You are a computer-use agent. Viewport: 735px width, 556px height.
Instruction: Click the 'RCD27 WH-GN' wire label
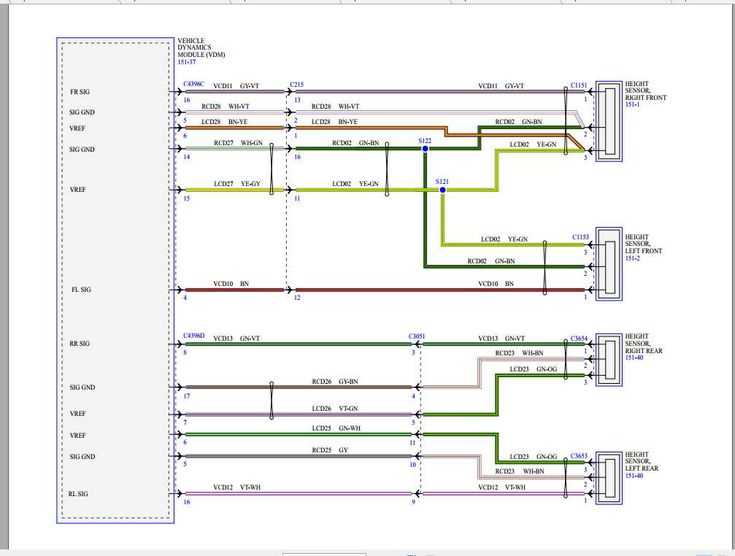[238, 143]
